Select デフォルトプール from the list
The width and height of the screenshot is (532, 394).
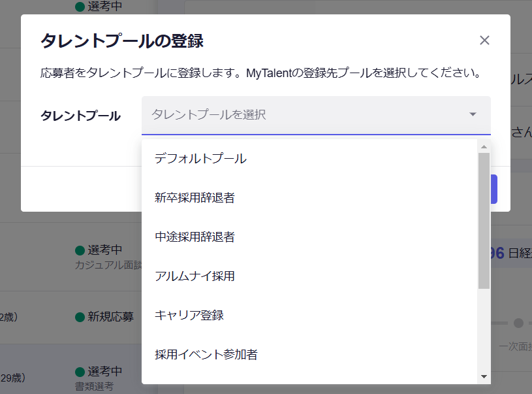click(200, 158)
